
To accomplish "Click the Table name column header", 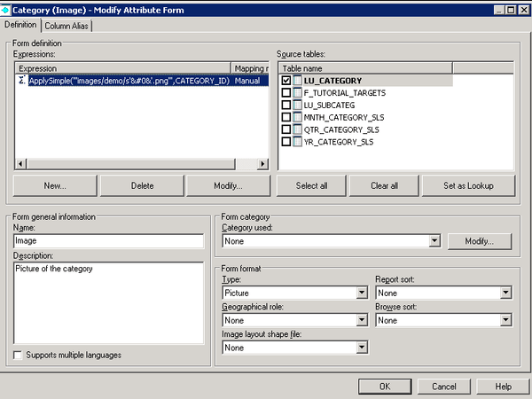I will 365,68.
